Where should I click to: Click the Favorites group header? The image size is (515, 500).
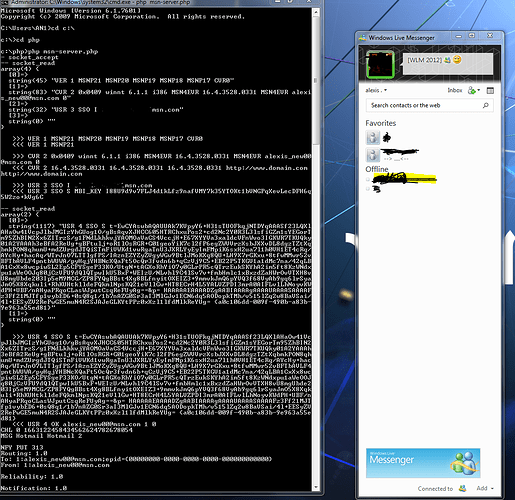pyautogui.click(x=381, y=123)
